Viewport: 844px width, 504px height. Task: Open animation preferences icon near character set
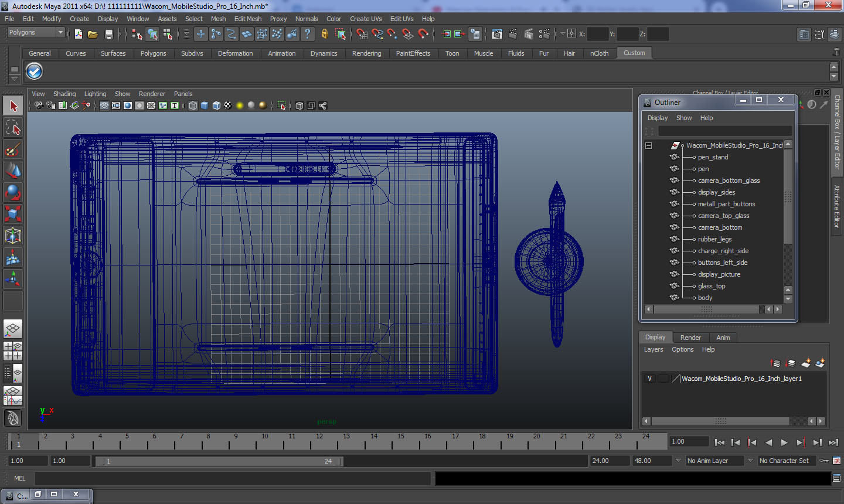tap(836, 461)
